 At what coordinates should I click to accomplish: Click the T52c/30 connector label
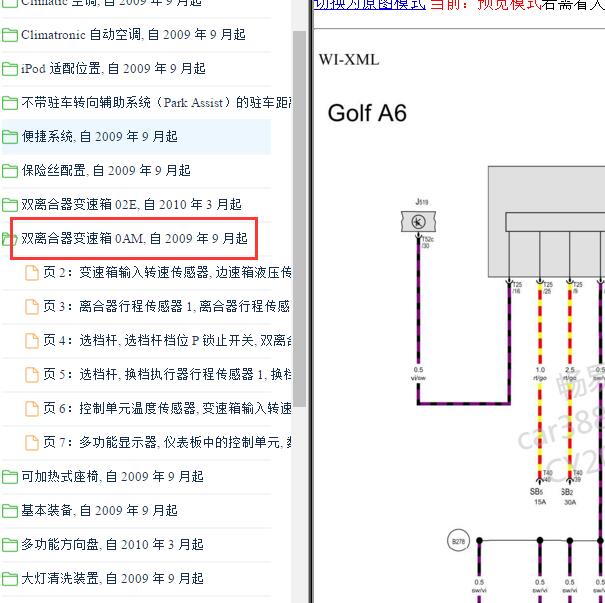(x=427, y=242)
